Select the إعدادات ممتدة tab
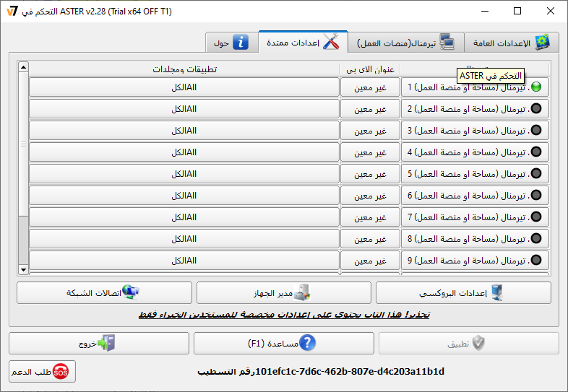The width and height of the screenshot is (568, 392). (304, 42)
